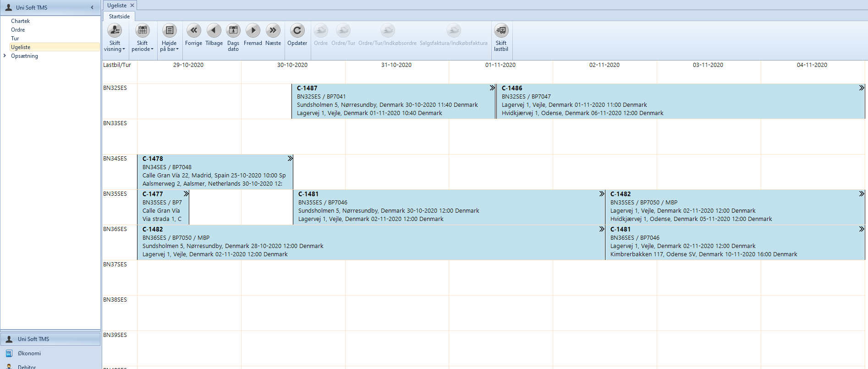868x369 pixels.
Task: Open Chartek in the navigation tree
Action: point(21,21)
